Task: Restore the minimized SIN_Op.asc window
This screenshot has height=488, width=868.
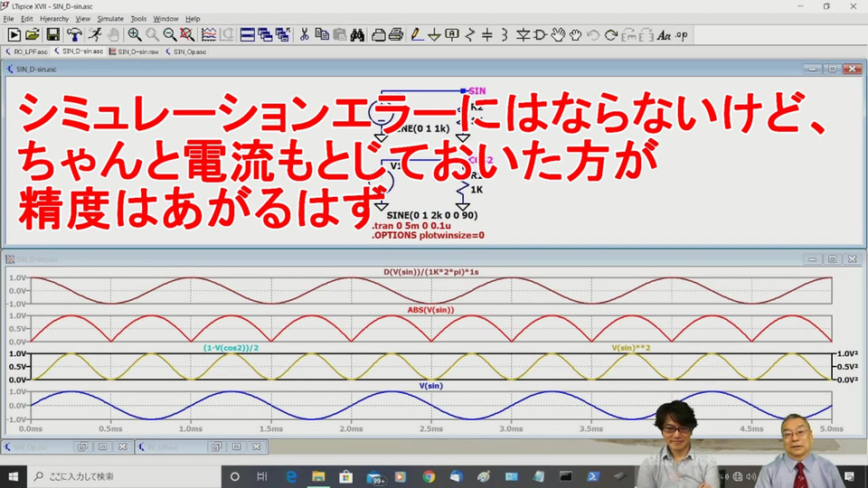Action: pos(82,446)
